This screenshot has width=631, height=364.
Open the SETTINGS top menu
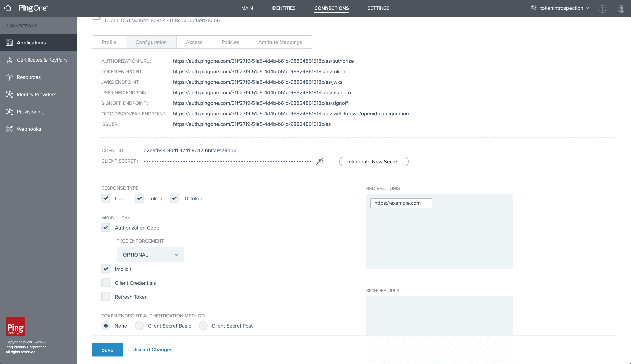pyautogui.click(x=378, y=8)
